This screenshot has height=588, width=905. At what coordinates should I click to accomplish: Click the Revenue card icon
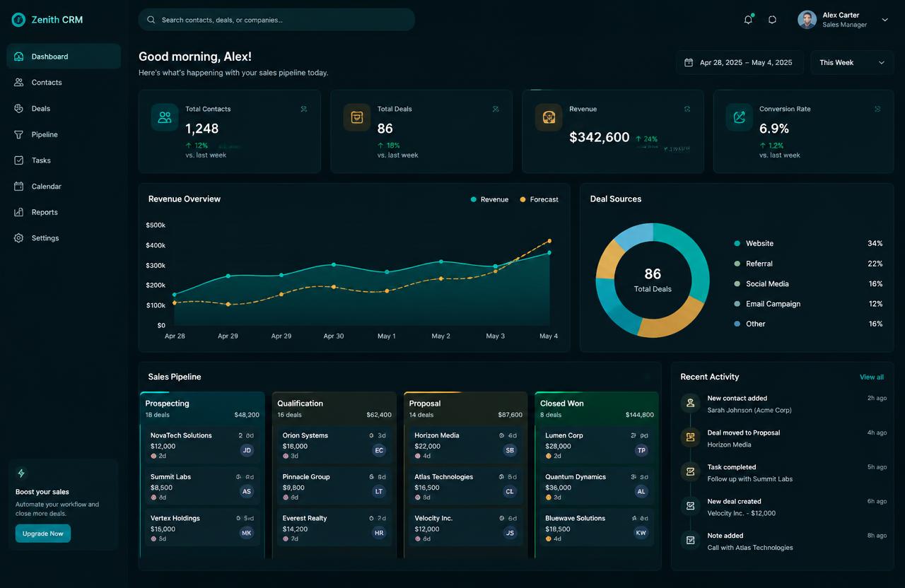click(549, 117)
